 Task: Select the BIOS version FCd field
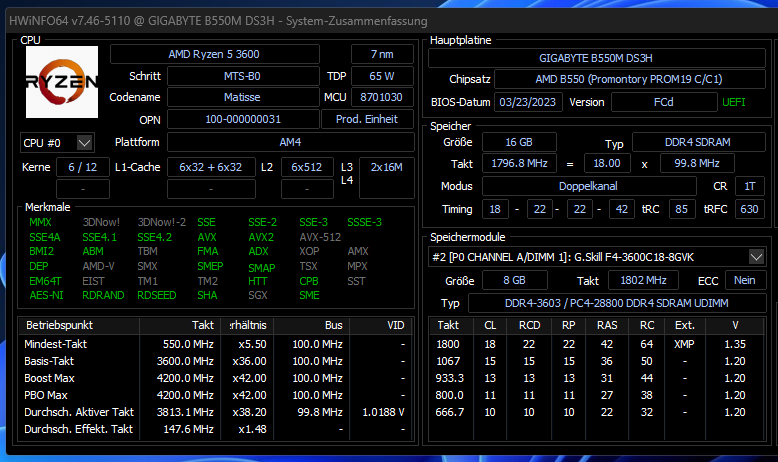click(664, 102)
